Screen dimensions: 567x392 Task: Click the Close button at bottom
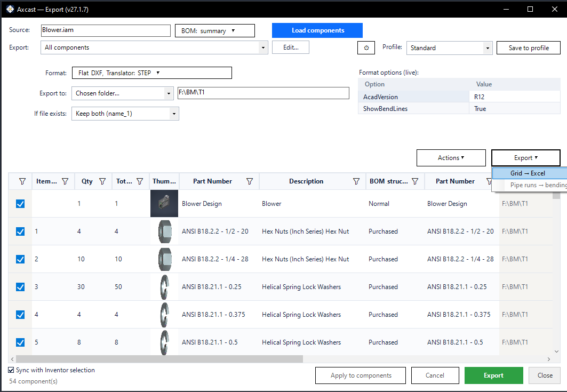545,375
